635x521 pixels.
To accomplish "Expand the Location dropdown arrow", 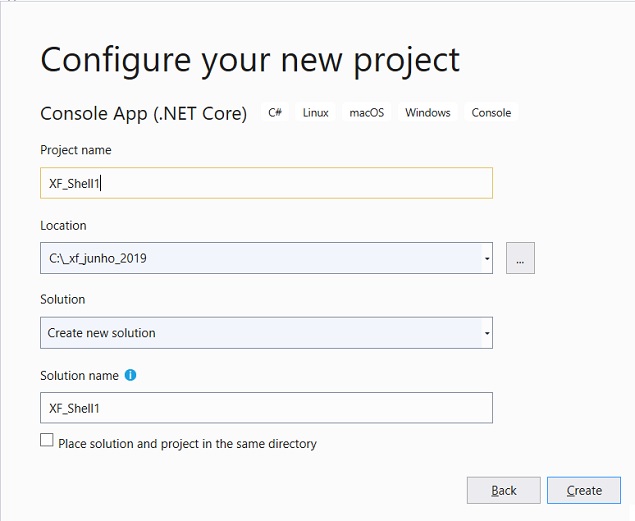I will coord(487,258).
